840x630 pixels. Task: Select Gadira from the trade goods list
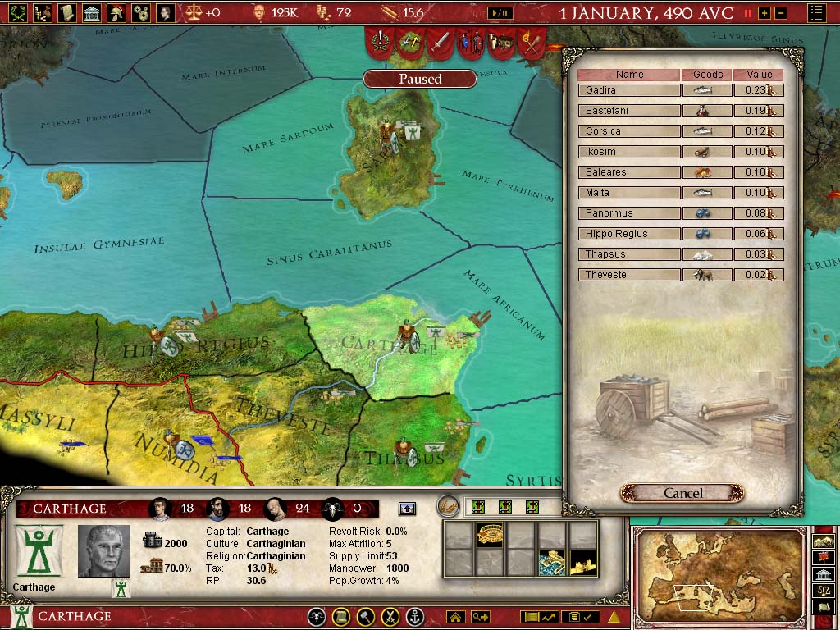coord(628,89)
